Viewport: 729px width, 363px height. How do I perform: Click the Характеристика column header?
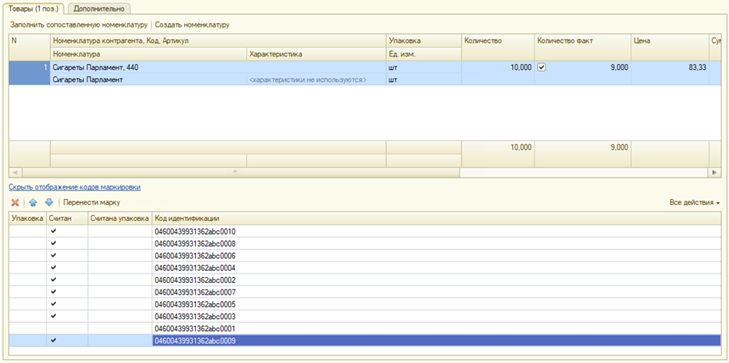click(317, 54)
